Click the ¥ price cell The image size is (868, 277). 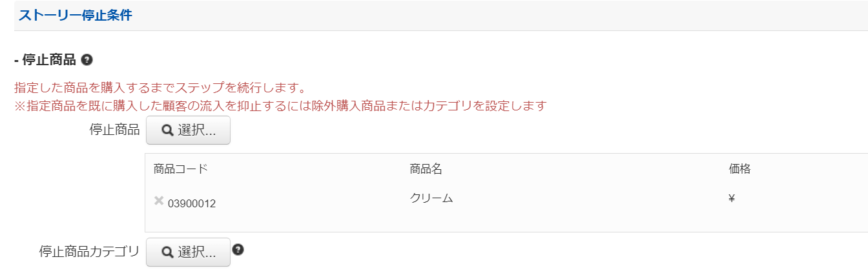(x=732, y=199)
